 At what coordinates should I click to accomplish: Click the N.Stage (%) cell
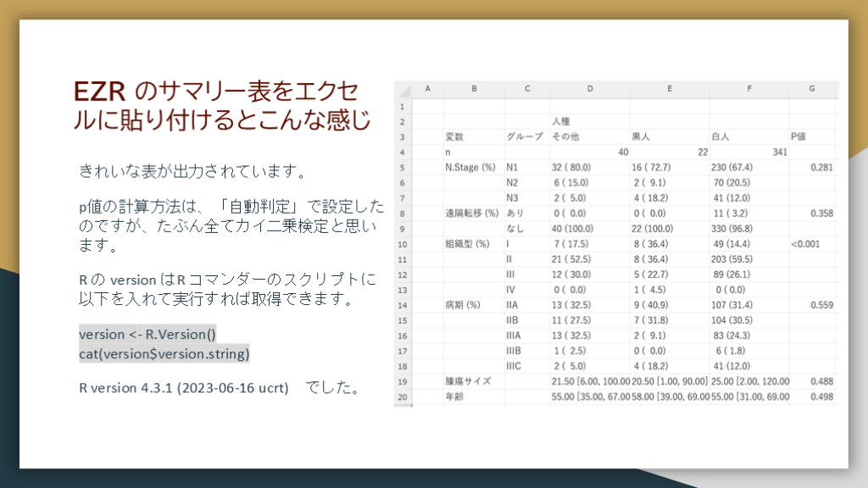(470, 167)
